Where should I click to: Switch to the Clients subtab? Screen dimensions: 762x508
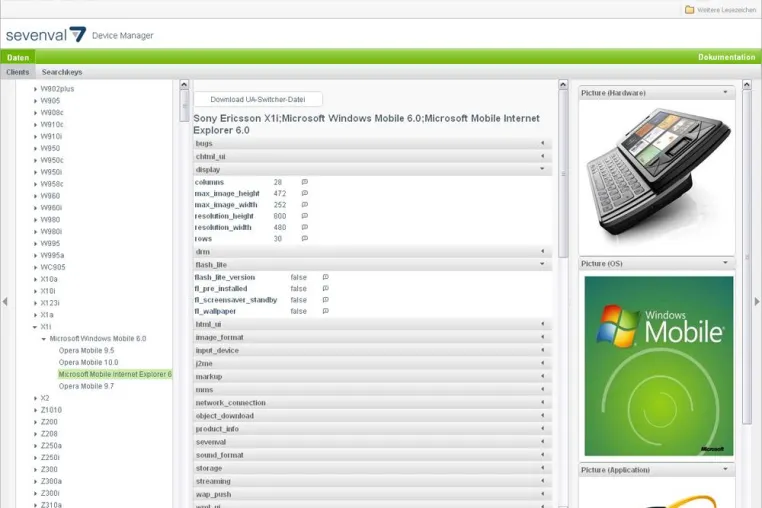click(x=17, y=72)
